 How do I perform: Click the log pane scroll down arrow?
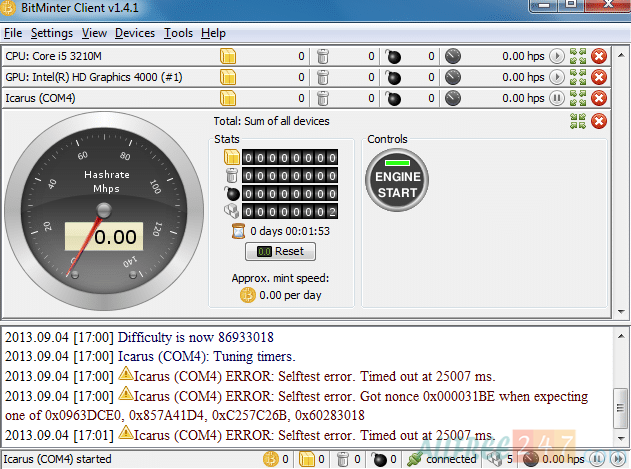pos(621,439)
